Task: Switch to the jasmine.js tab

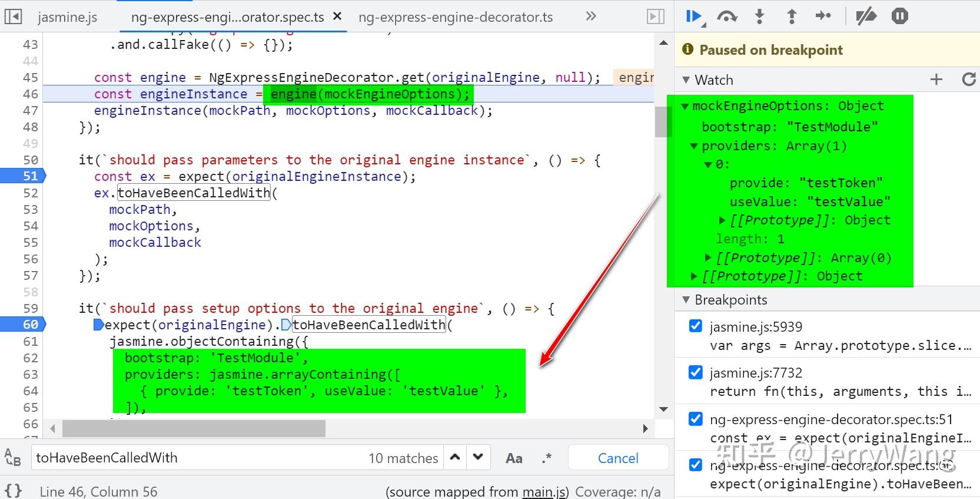Action: (x=68, y=17)
